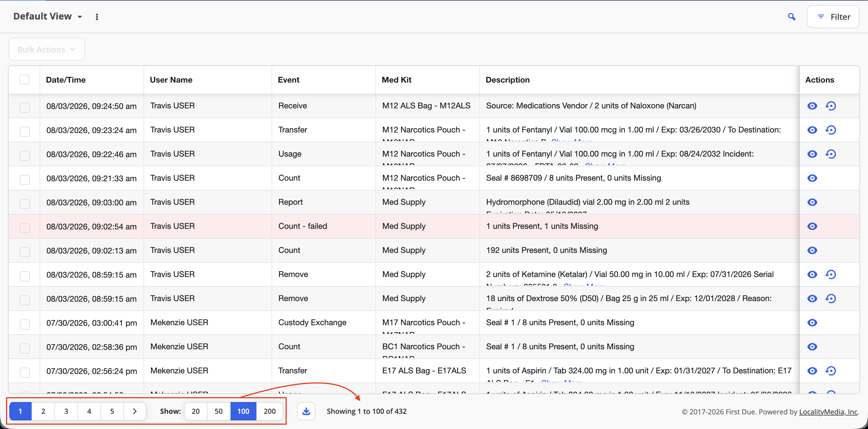The width and height of the screenshot is (868, 429).
Task: Open the LocalityMedia, Inc link
Action: pyautogui.click(x=828, y=412)
